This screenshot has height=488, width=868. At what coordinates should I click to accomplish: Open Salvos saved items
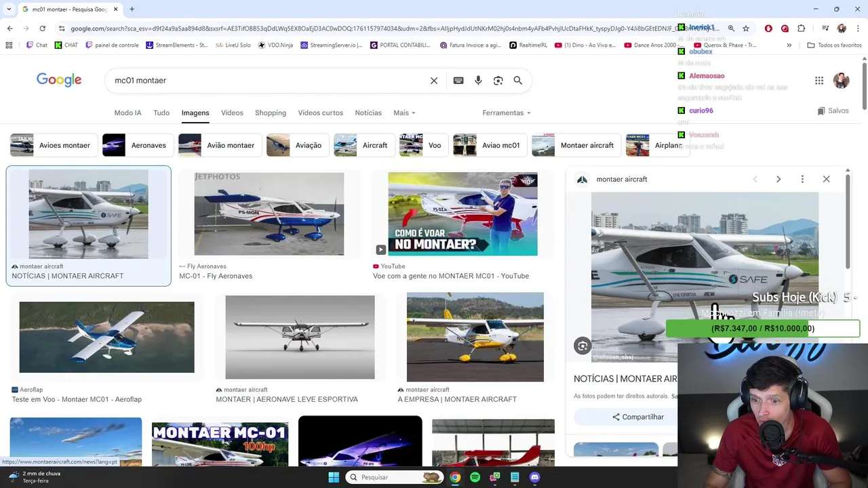point(833,110)
